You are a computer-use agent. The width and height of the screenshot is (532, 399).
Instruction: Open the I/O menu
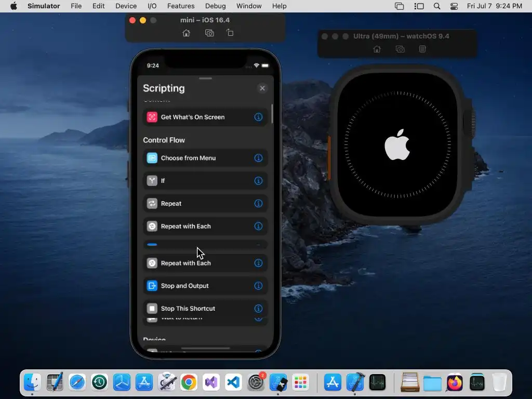click(x=152, y=6)
